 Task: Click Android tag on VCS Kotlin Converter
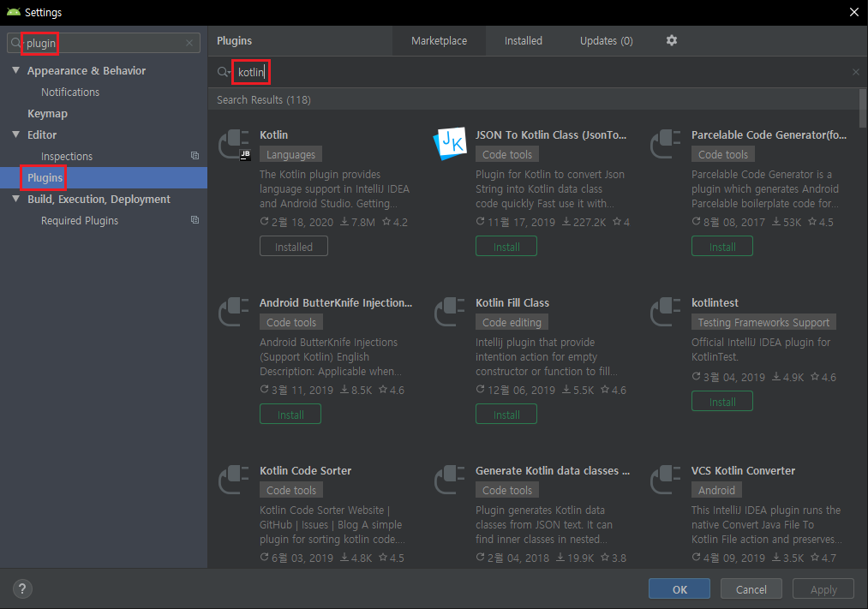716,490
